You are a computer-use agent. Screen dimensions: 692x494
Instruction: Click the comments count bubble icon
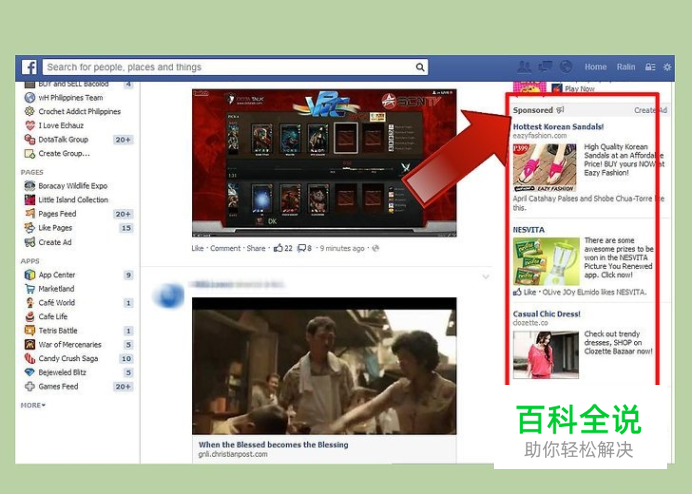[x=301, y=248]
